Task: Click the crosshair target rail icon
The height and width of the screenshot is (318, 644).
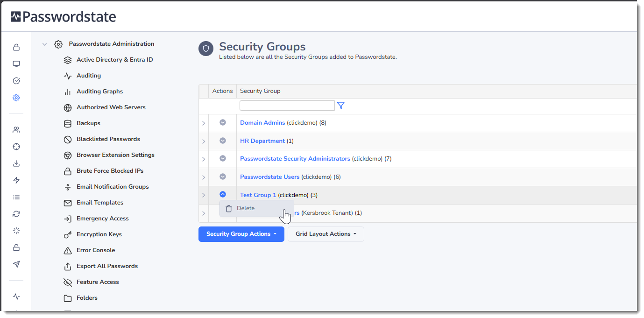Action: [16, 147]
